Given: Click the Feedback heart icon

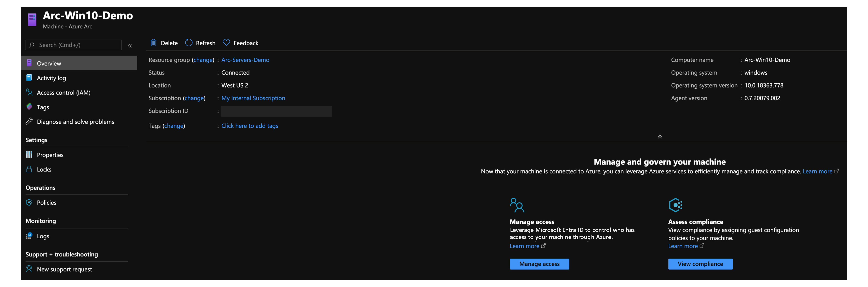Looking at the screenshot, I should 226,43.
